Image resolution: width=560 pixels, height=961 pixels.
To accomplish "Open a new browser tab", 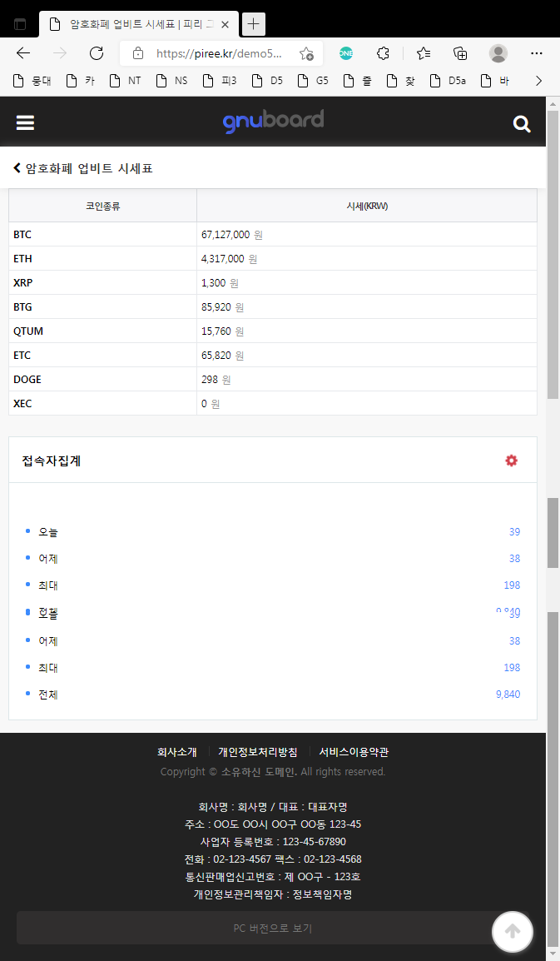I will point(254,24).
